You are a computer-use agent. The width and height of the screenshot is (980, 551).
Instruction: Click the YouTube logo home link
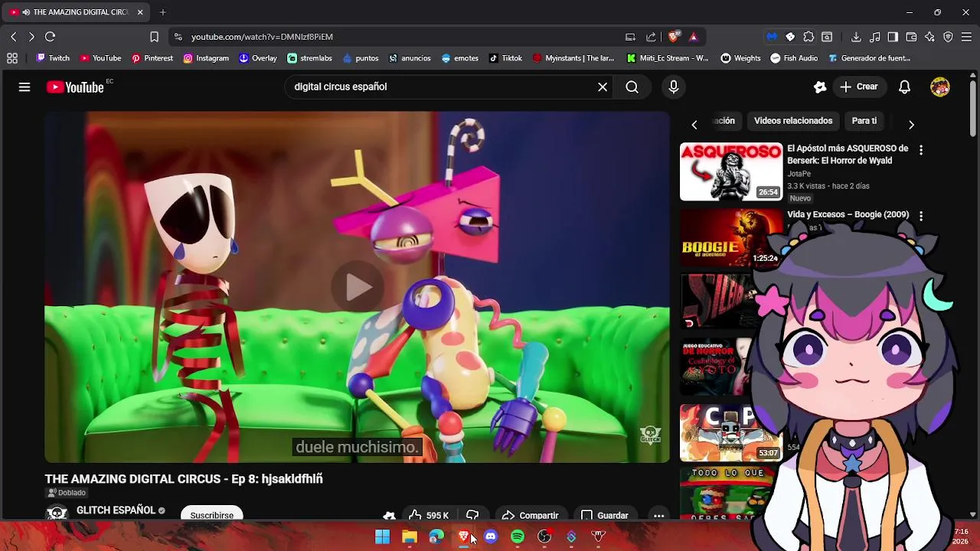tap(75, 87)
